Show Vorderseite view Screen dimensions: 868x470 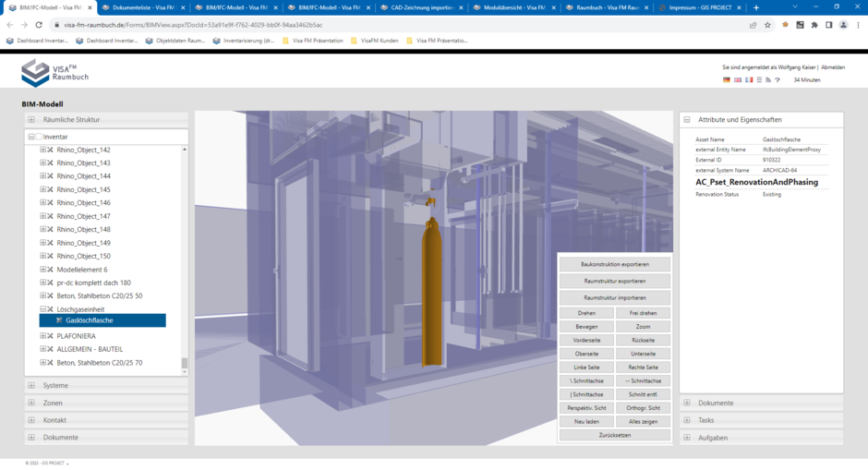(586, 341)
